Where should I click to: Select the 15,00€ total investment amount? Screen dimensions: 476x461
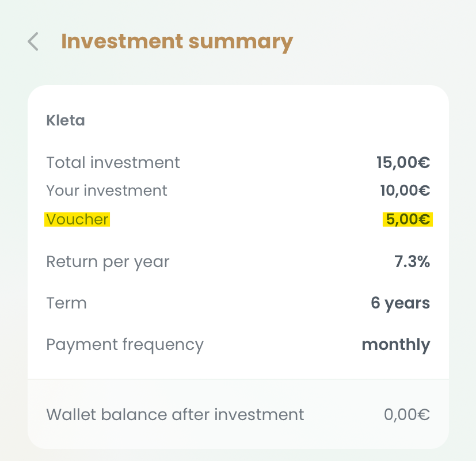tap(403, 163)
